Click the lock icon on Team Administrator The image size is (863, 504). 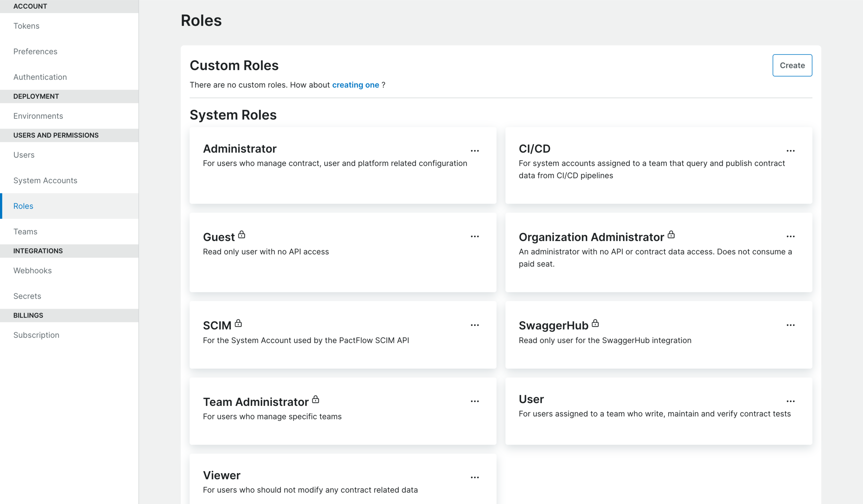click(315, 399)
